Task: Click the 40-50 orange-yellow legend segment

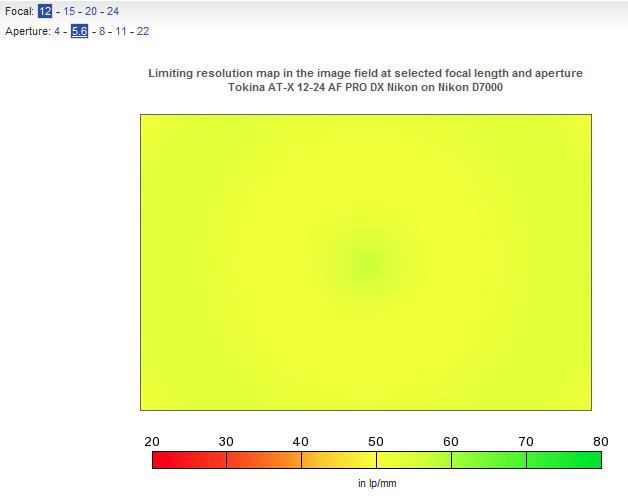Action: pyautogui.click(x=339, y=460)
